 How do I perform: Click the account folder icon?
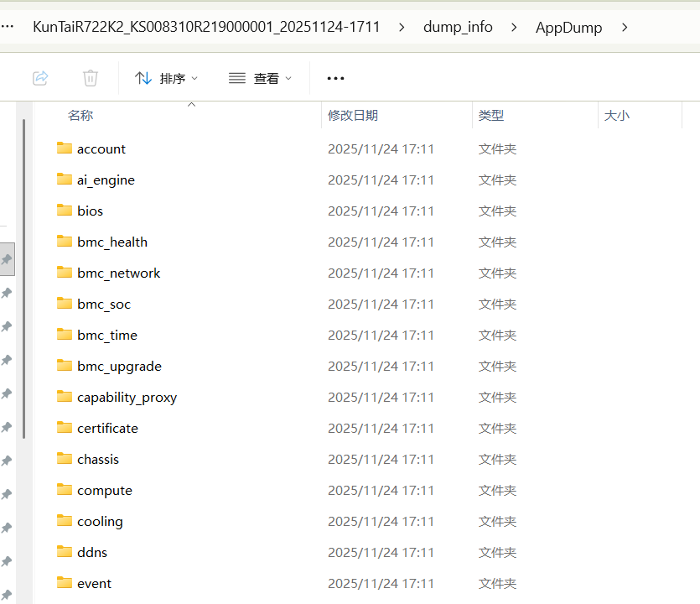point(65,148)
